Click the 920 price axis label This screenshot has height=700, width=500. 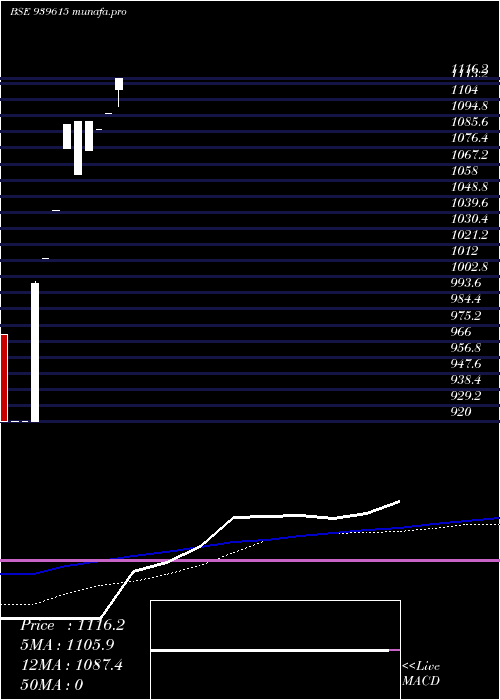click(x=461, y=412)
